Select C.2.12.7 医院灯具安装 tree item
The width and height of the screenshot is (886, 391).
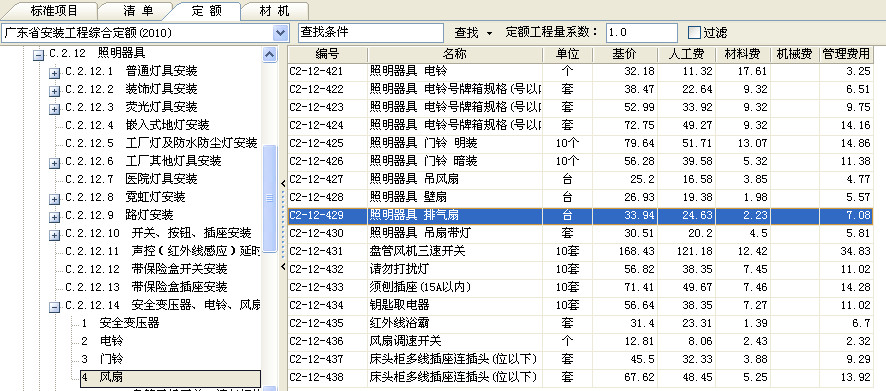pos(131,179)
